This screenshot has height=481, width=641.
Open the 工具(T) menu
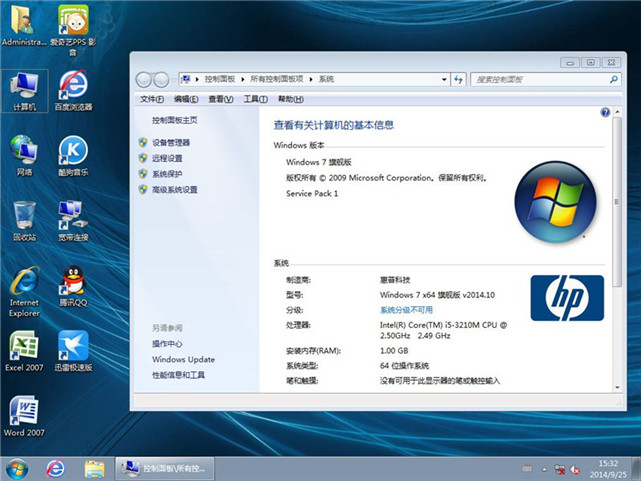coord(255,99)
